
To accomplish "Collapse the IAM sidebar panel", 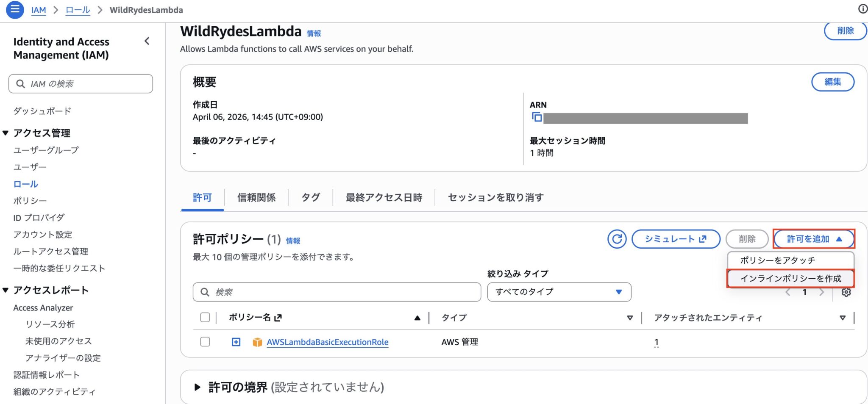I will pyautogui.click(x=147, y=41).
